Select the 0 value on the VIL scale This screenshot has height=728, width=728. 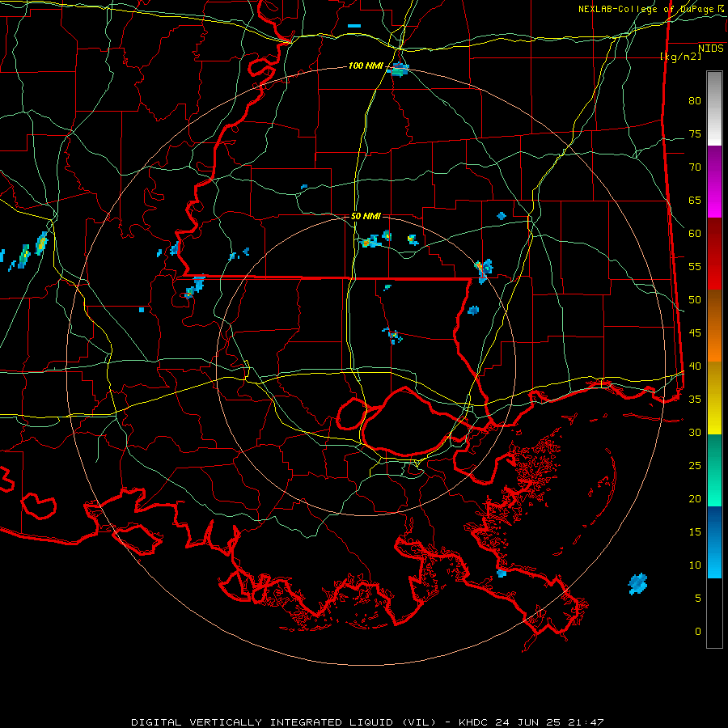point(698,632)
